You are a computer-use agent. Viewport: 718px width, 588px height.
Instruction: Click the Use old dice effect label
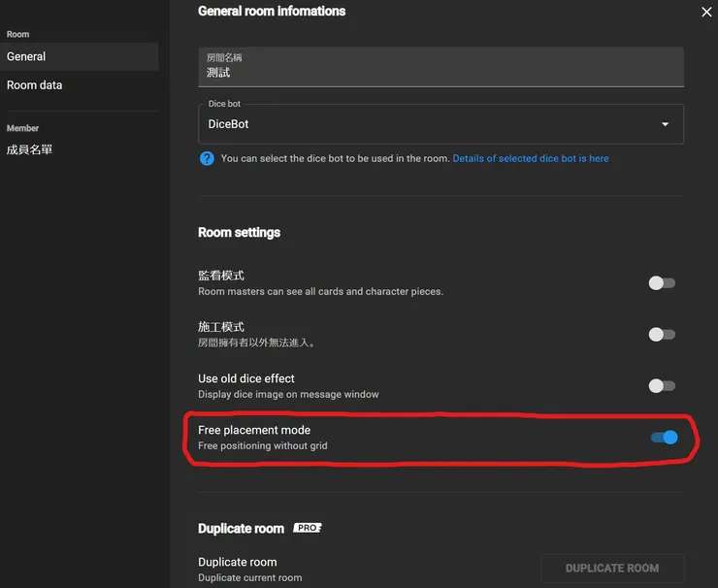pos(246,378)
